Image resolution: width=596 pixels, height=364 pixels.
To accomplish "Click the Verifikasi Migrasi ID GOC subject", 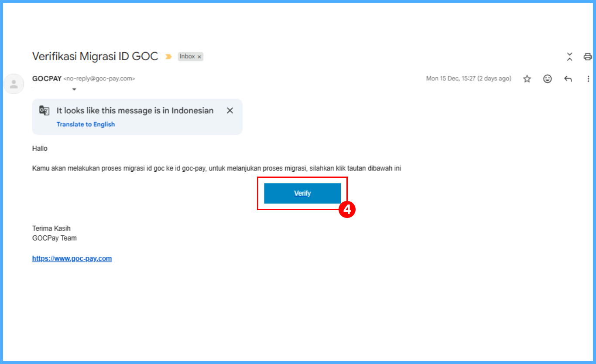I will pos(95,56).
